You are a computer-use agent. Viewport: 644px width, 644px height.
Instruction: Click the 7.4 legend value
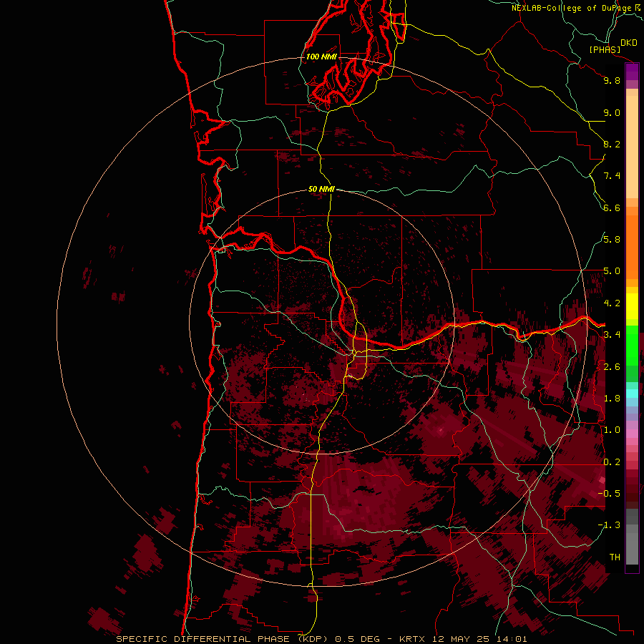coord(612,176)
